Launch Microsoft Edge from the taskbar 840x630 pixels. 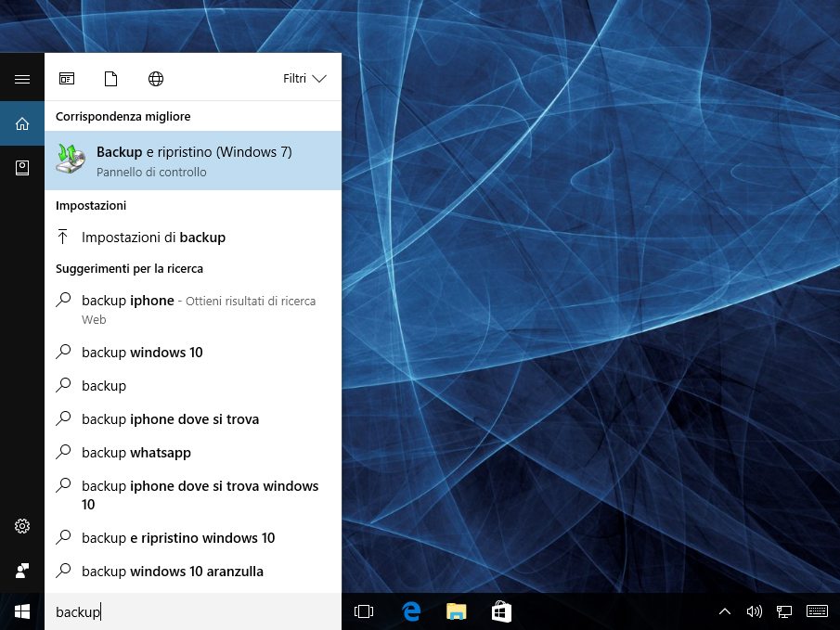(x=411, y=611)
